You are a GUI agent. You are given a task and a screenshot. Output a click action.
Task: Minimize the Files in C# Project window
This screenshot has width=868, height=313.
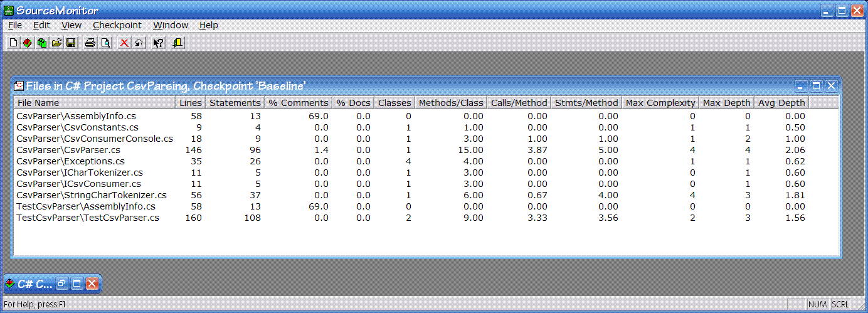pyautogui.click(x=802, y=86)
